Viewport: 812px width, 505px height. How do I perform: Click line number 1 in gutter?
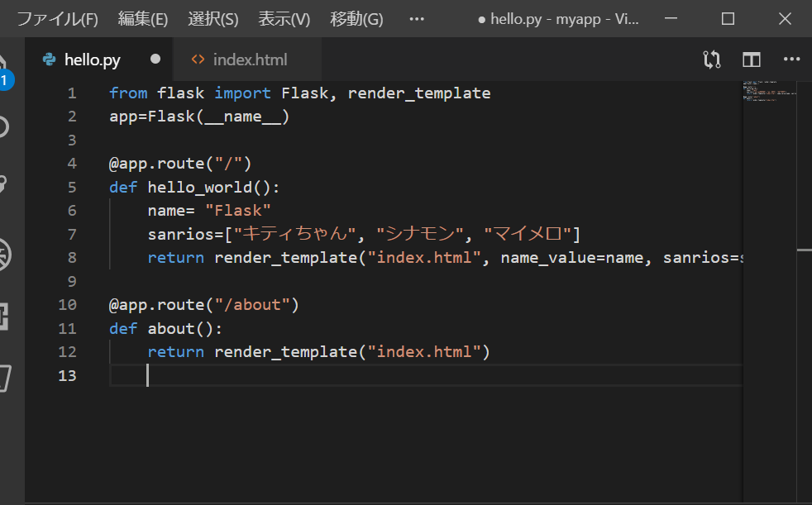tap(72, 93)
